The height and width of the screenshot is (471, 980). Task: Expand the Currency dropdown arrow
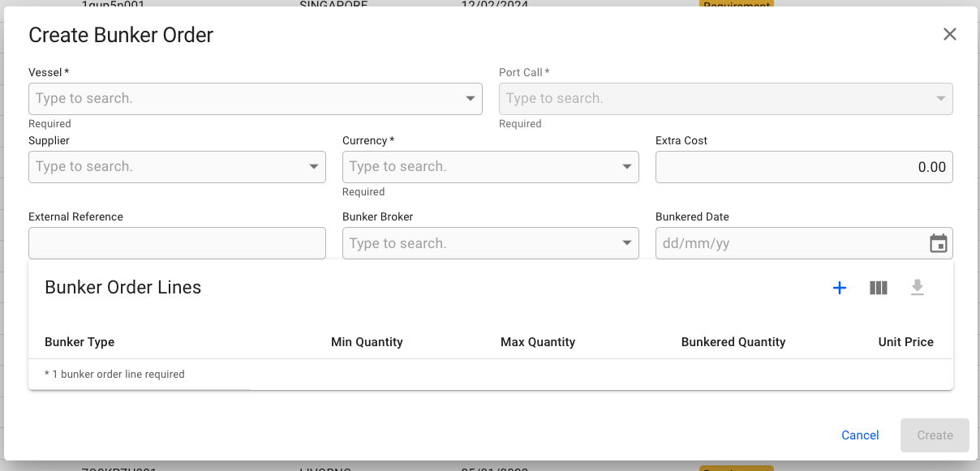627,167
